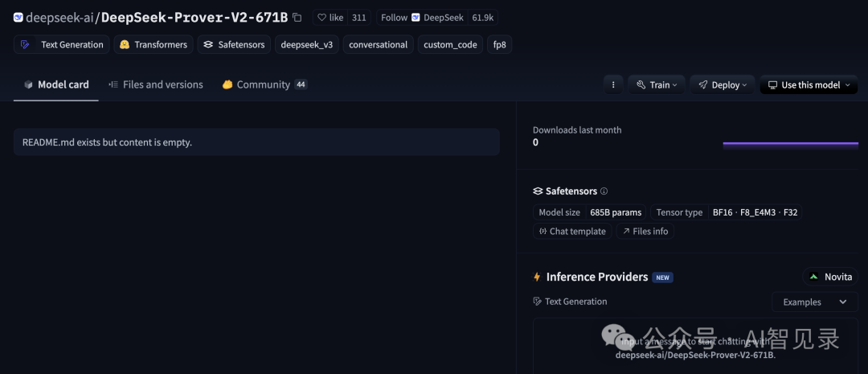Open DeepSeek-Prover-V2-671B title link
Viewport: 868px width, 374px height.
[x=194, y=17]
